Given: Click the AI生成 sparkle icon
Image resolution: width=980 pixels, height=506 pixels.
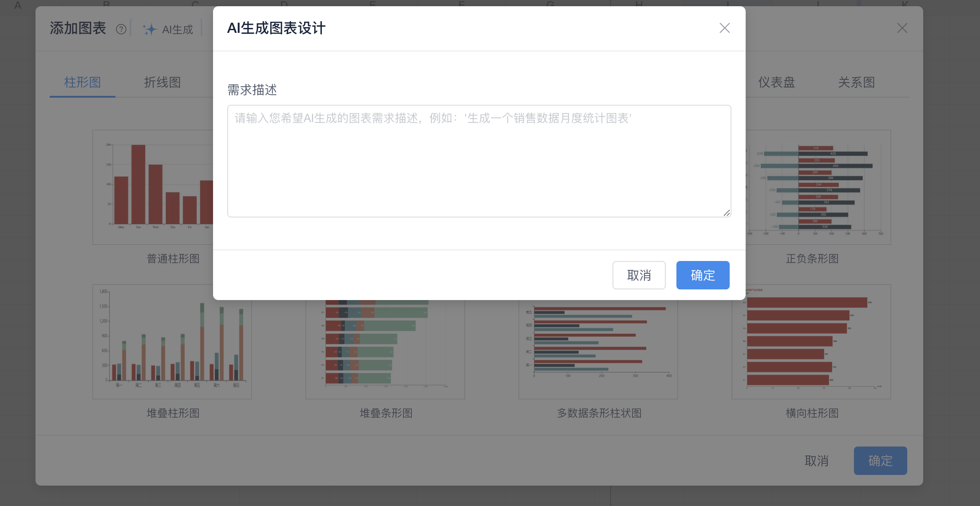Looking at the screenshot, I should [150, 29].
